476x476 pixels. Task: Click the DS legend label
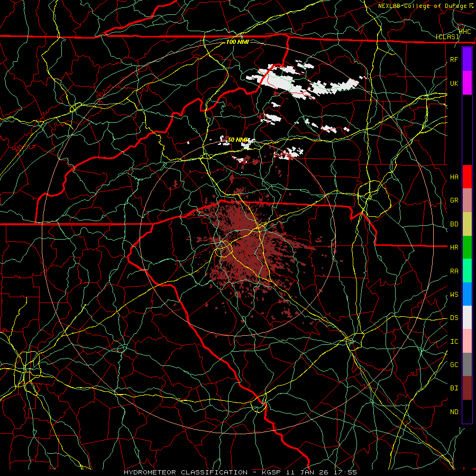(x=454, y=318)
